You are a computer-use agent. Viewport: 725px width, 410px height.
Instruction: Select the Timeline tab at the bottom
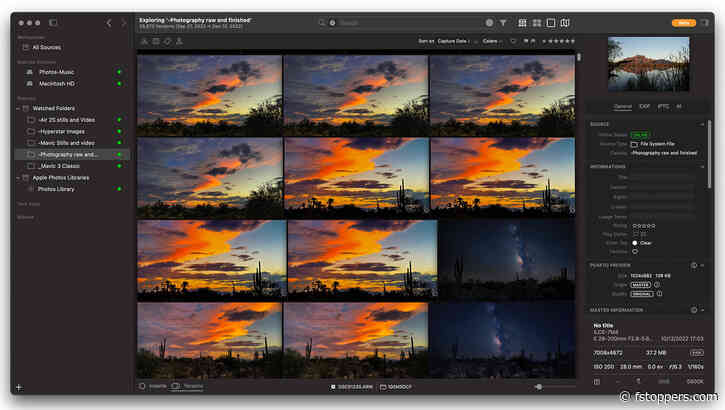188,386
